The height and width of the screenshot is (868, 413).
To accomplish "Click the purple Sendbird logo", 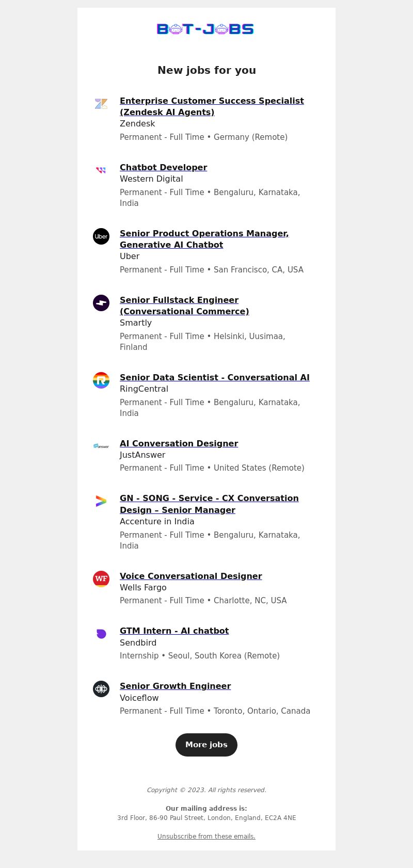I will click(x=101, y=634).
